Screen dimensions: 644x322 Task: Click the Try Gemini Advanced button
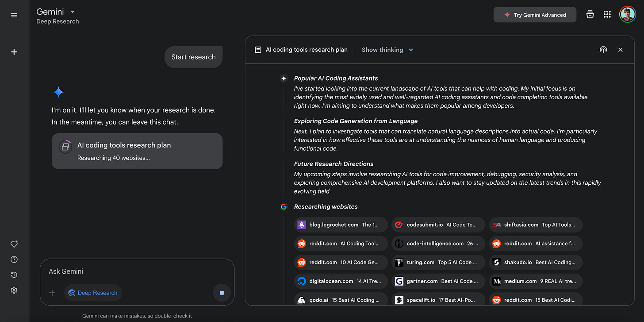535,15
